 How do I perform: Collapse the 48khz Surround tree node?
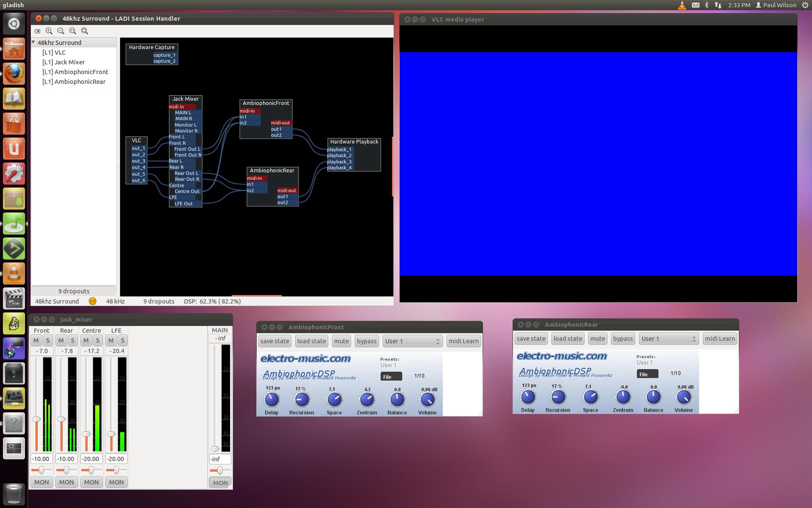pos(34,42)
